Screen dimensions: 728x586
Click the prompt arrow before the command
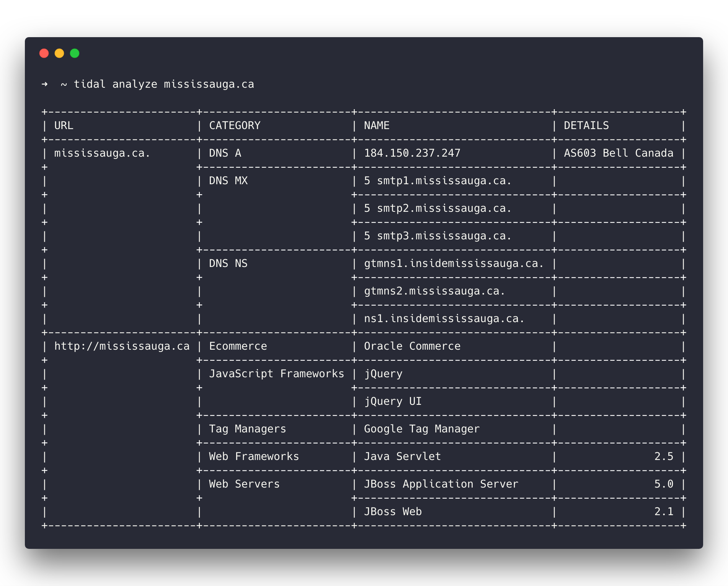45,84
